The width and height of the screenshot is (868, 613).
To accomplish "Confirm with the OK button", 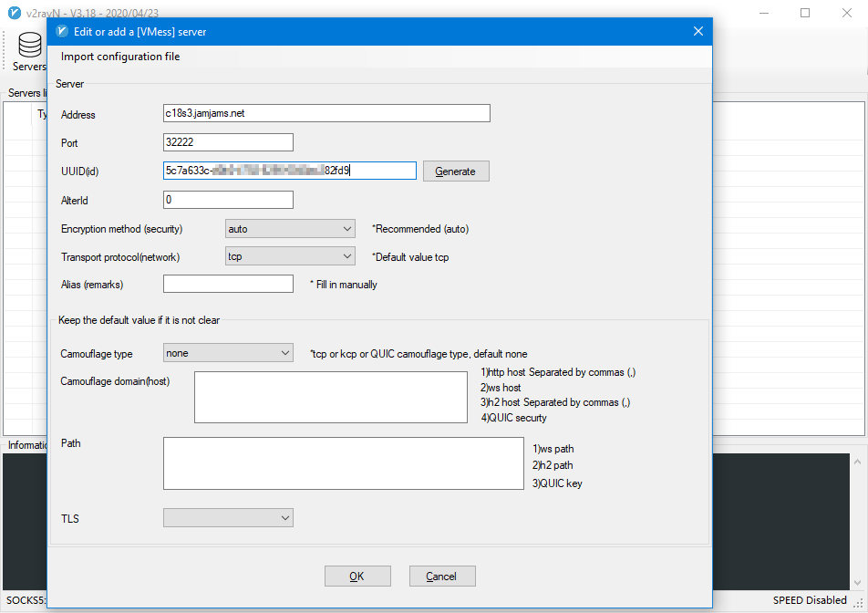I will click(x=357, y=576).
